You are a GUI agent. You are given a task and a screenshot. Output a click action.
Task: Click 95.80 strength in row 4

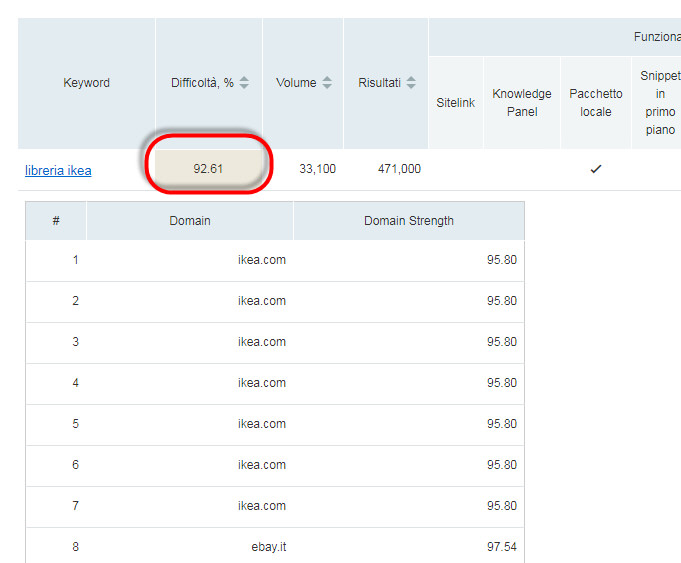tap(502, 383)
